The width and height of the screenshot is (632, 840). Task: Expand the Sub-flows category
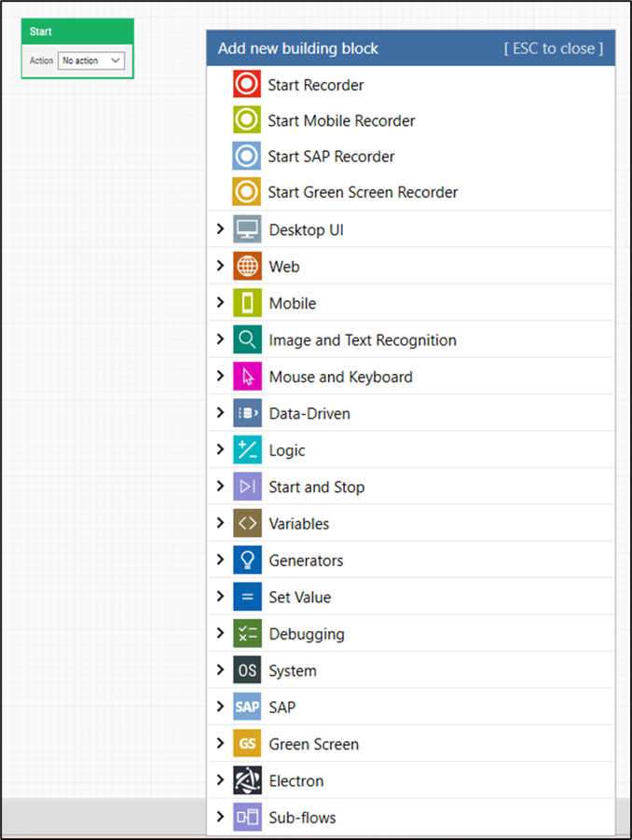(x=218, y=817)
